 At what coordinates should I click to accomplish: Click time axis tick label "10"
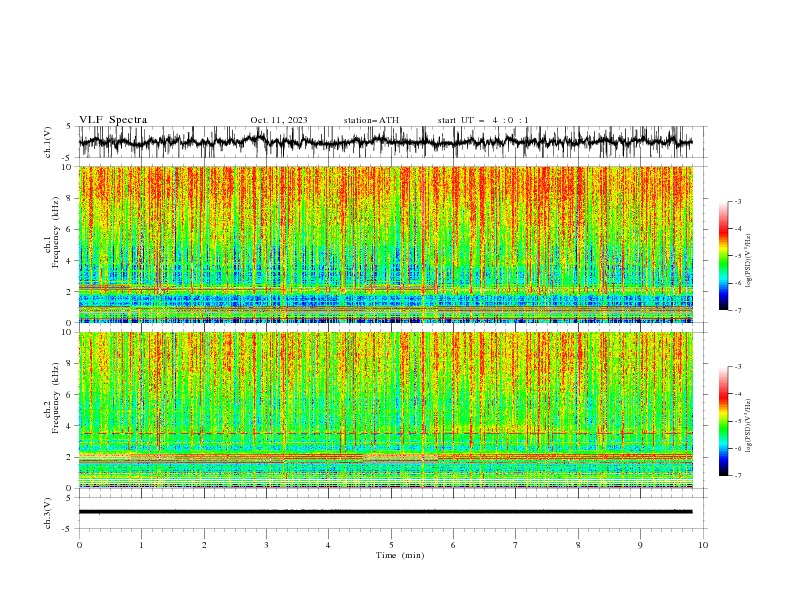(x=703, y=545)
